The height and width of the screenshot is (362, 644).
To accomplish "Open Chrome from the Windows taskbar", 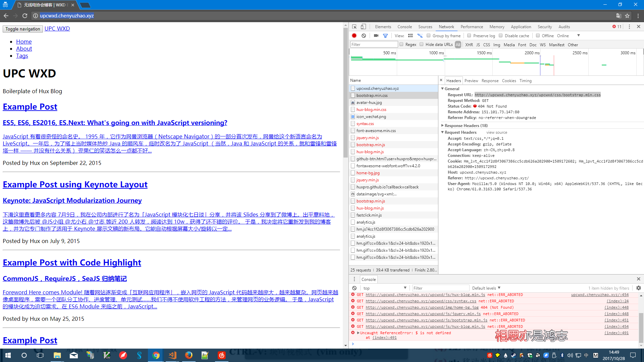I will point(156,355).
